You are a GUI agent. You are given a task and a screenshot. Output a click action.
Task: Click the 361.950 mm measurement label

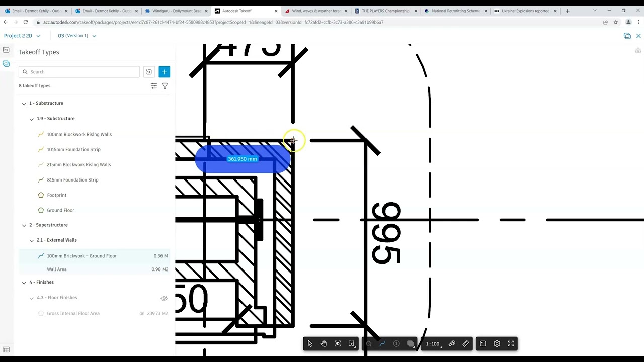(243, 159)
